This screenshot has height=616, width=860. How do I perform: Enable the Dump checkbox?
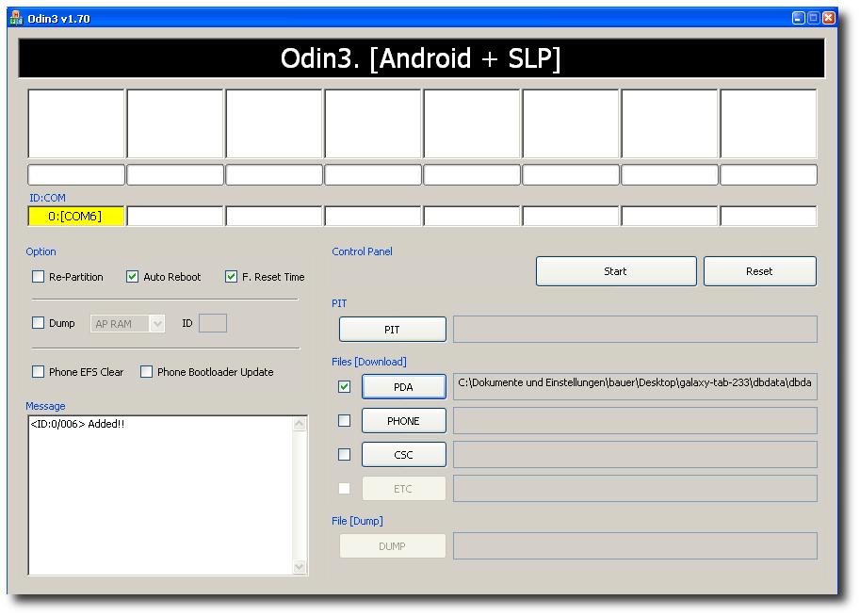38,322
